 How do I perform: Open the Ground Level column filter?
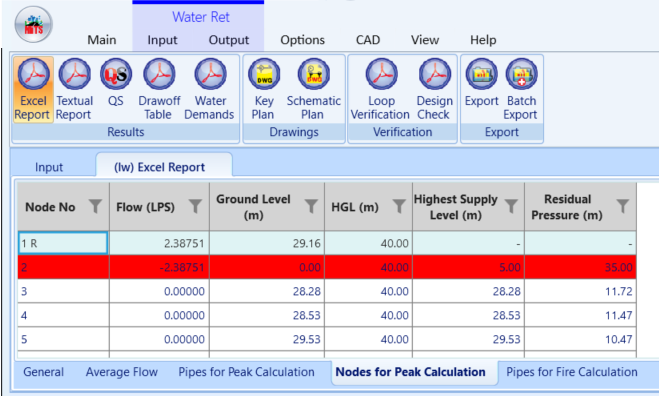[311, 206]
